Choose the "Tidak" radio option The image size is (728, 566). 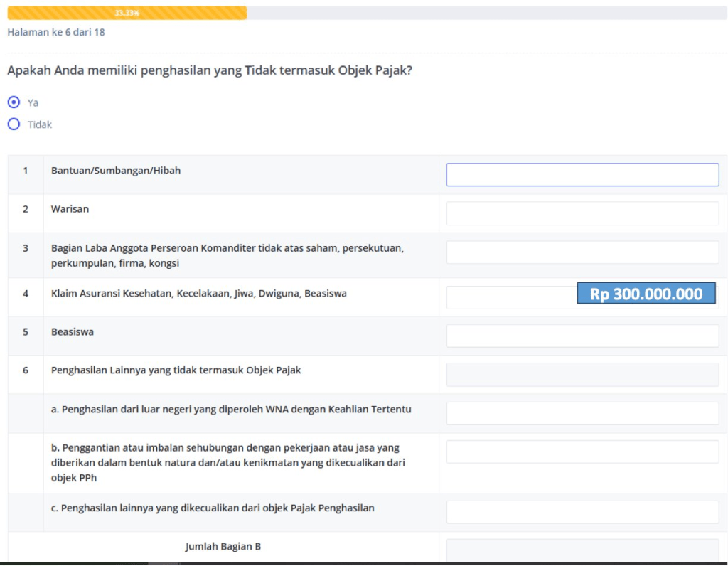click(14, 124)
